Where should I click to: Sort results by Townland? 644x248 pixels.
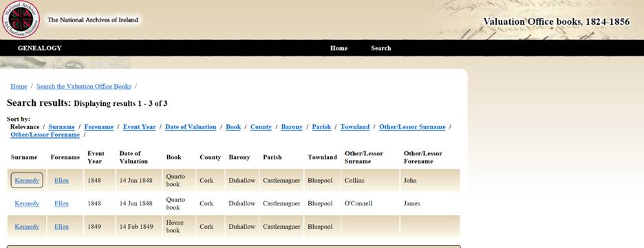pyautogui.click(x=355, y=126)
